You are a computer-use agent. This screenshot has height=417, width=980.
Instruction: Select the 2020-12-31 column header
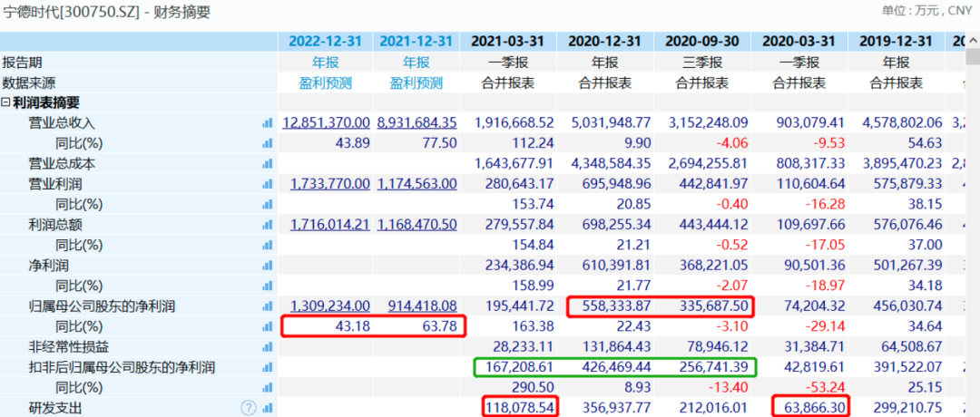coord(605,42)
